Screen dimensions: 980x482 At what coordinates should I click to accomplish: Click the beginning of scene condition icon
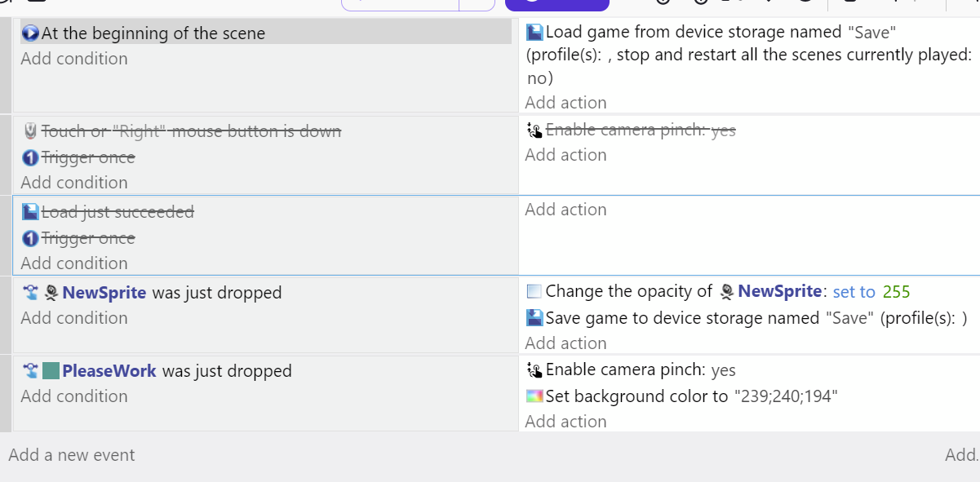(30, 33)
